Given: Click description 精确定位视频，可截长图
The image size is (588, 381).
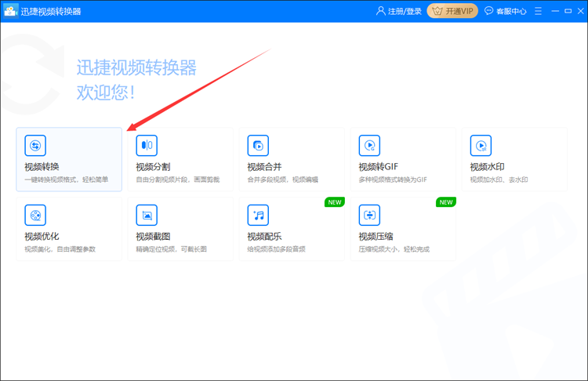Looking at the screenshot, I should [172, 249].
